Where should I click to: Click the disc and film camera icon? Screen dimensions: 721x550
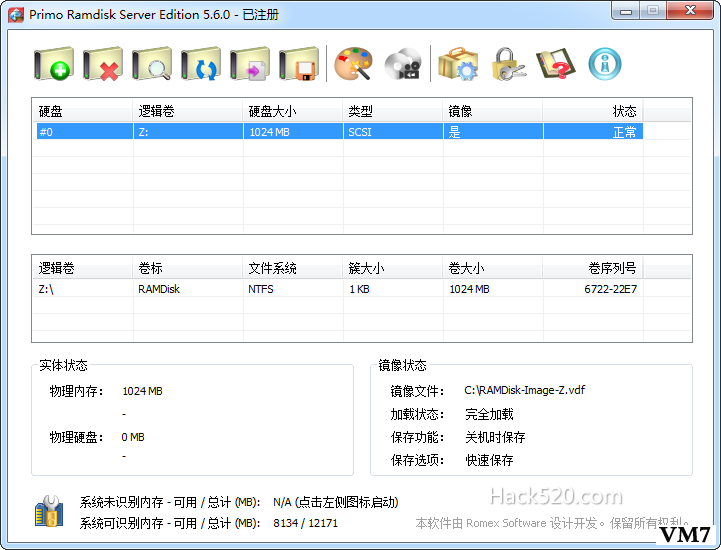pyautogui.click(x=403, y=64)
